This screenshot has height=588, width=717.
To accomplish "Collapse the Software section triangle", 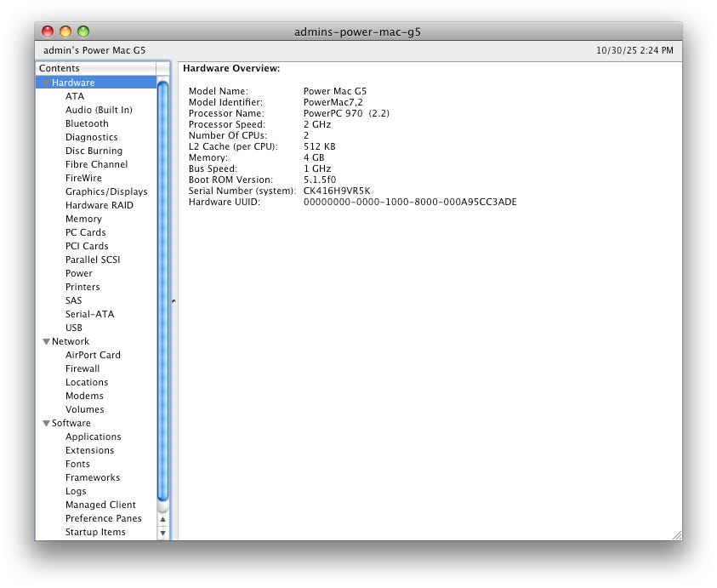I will click(46, 424).
